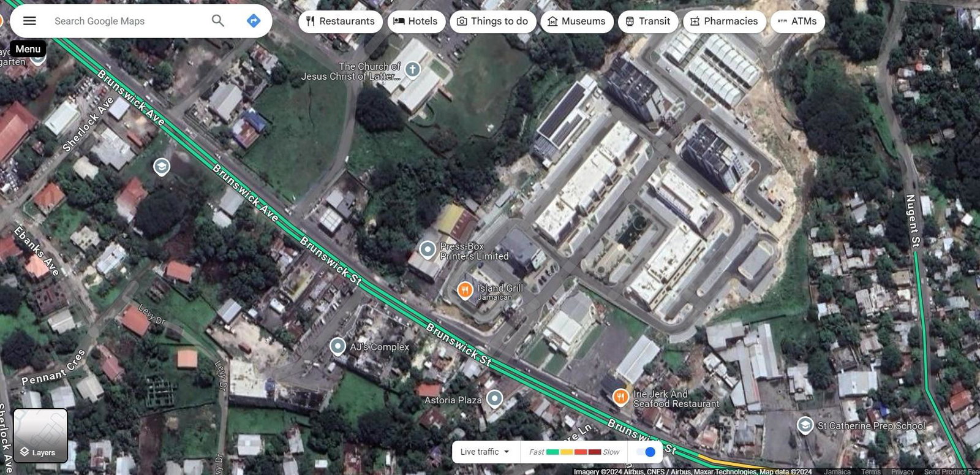Click the Irie Jerk And Seafood Restaurant label
980x475 pixels.
tap(676, 399)
